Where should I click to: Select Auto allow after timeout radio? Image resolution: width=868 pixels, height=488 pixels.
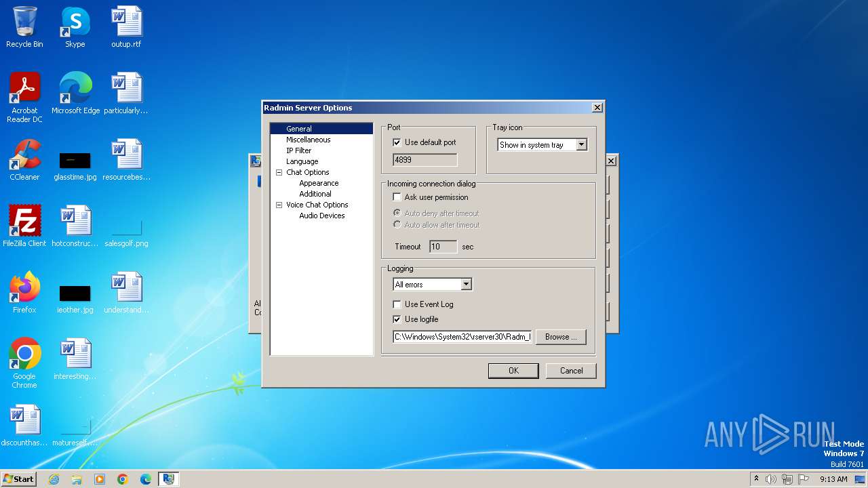397,224
